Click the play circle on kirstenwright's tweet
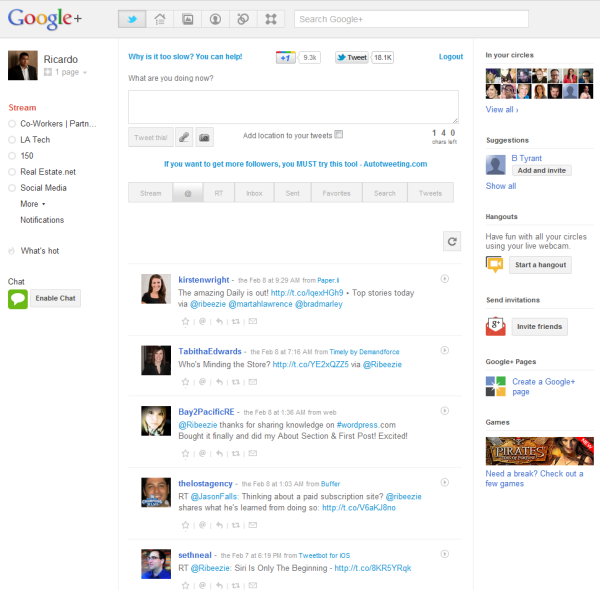This screenshot has height=590, width=600. [x=445, y=279]
